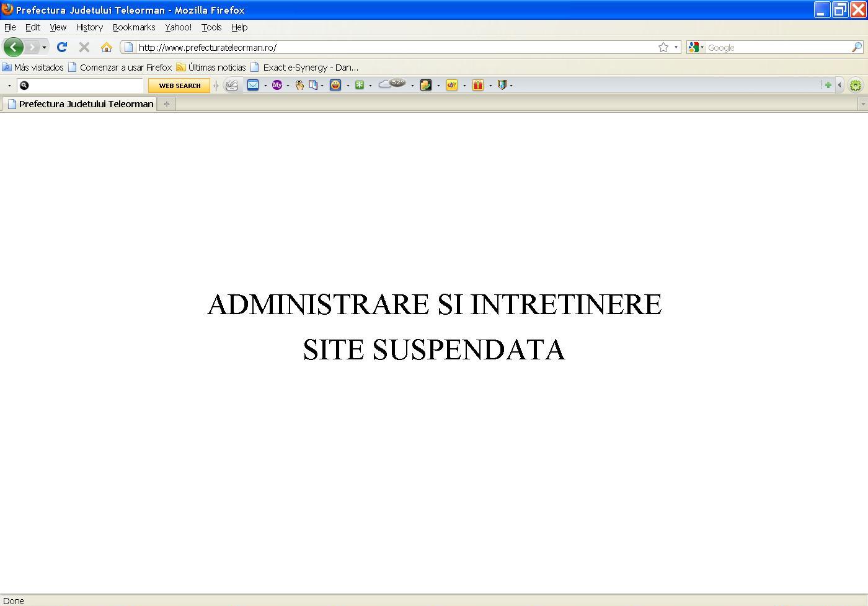Open the Google search engine selector

pyautogui.click(x=696, y=47)
